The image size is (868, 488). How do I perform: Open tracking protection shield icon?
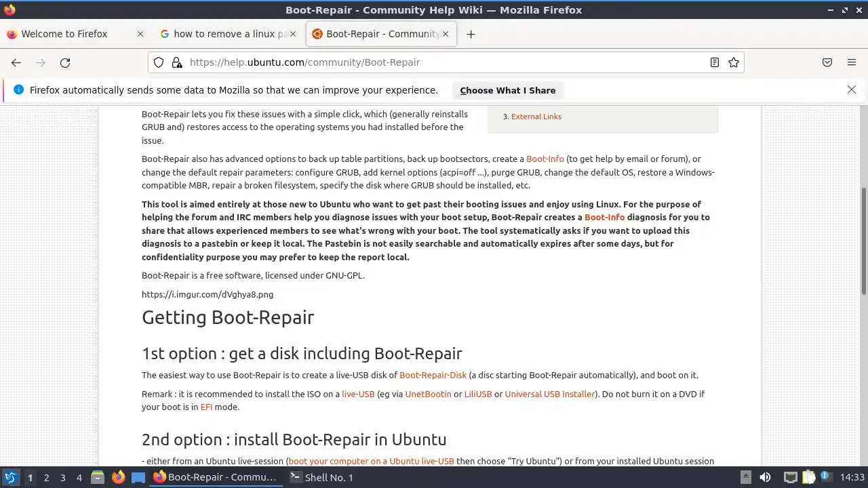point(159,62)
